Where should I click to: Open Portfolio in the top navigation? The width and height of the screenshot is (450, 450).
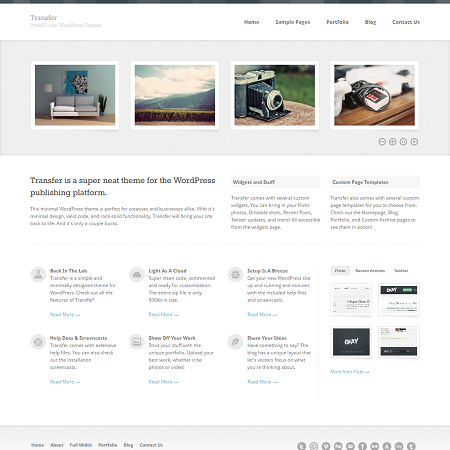tap(337, 22)
